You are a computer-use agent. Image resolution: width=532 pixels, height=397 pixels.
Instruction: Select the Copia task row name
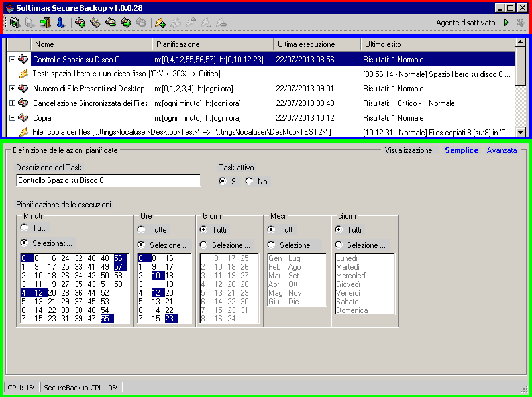pyautogui.click(x=42, y=118)
